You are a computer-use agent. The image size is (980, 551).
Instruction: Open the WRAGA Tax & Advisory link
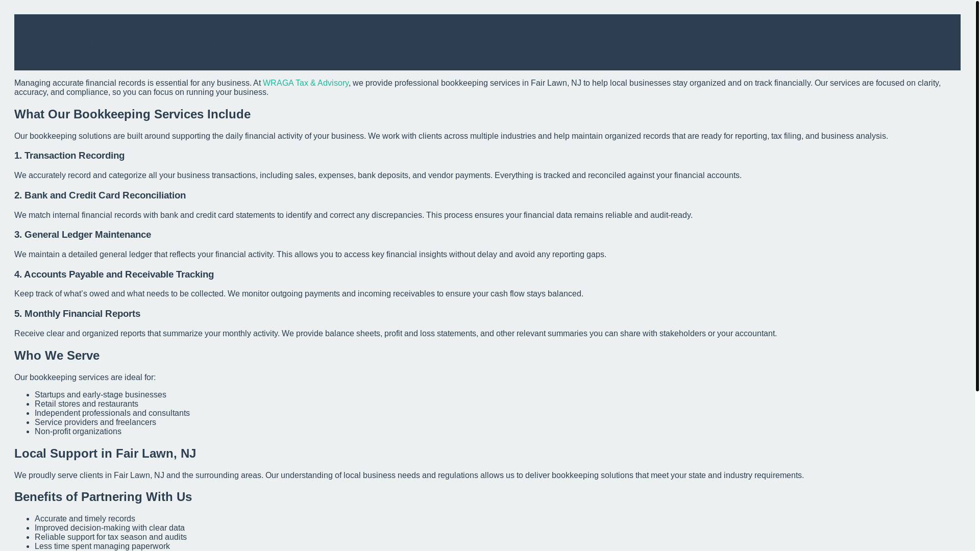point(305,83)
